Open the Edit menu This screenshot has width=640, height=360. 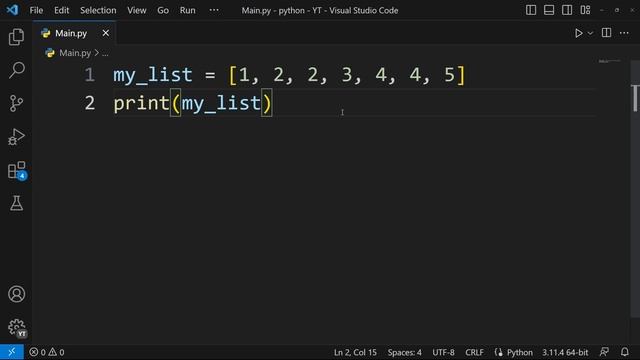coord(62,10)
